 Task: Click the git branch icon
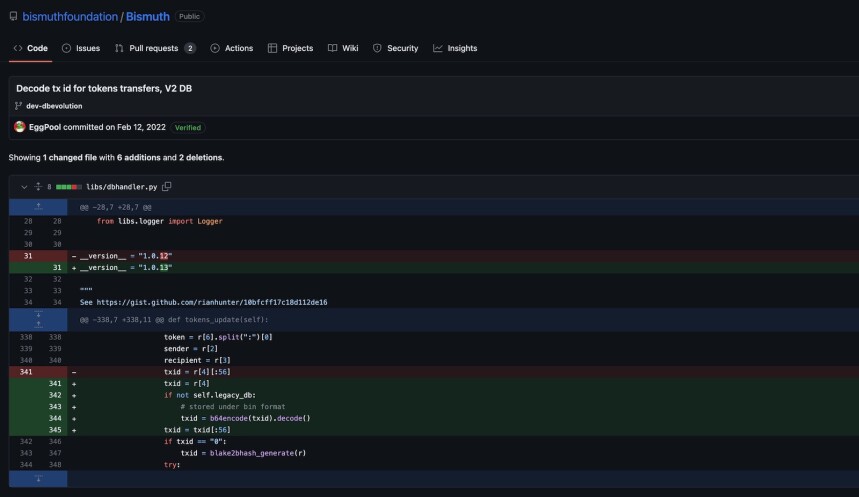19,106
